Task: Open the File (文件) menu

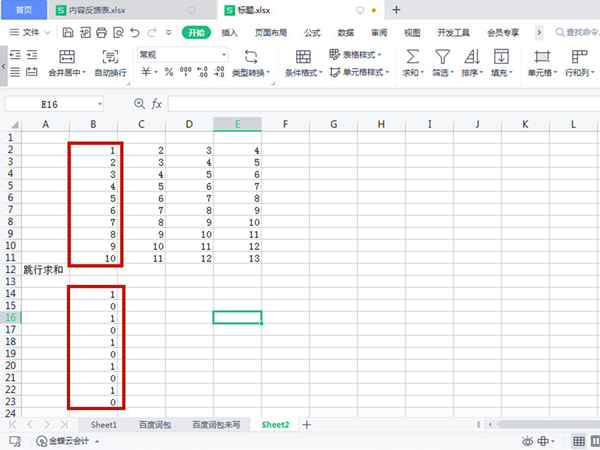Action: 30,32
